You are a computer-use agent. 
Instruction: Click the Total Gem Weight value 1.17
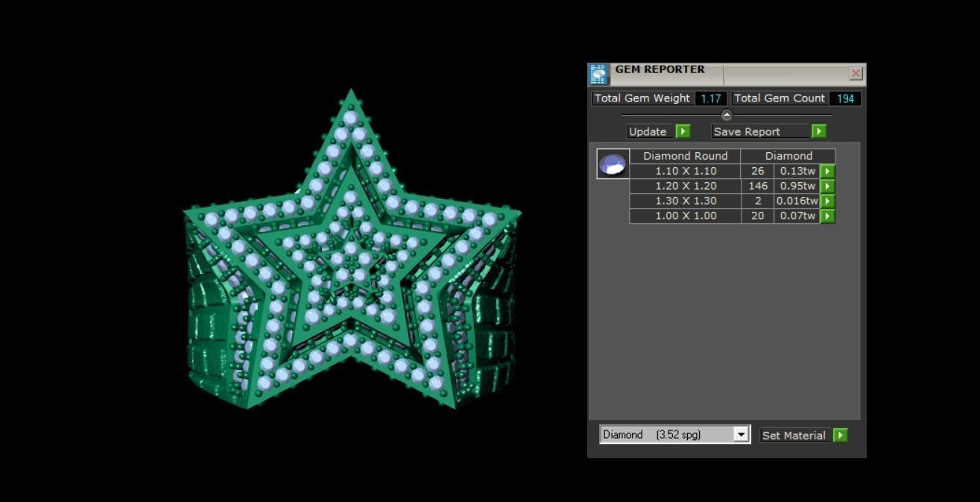click(711, 98)
